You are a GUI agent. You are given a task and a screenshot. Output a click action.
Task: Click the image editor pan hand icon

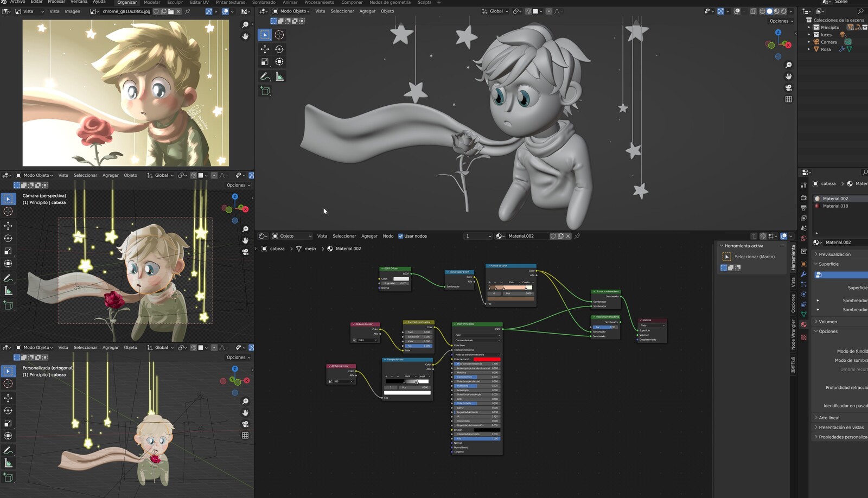[245, 36]
